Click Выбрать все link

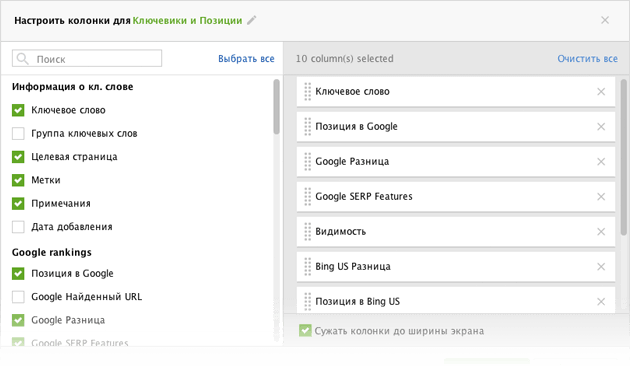coord(246,59)
